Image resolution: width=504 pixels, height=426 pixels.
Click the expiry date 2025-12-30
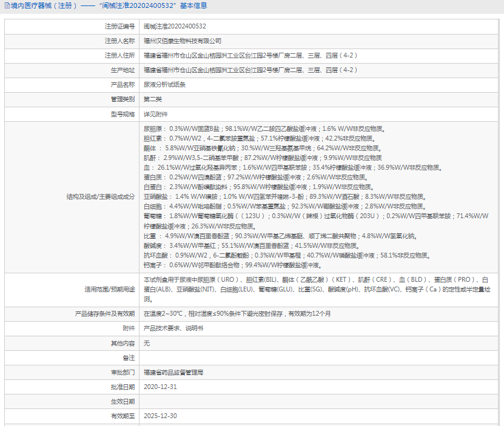tap(160, 416)
